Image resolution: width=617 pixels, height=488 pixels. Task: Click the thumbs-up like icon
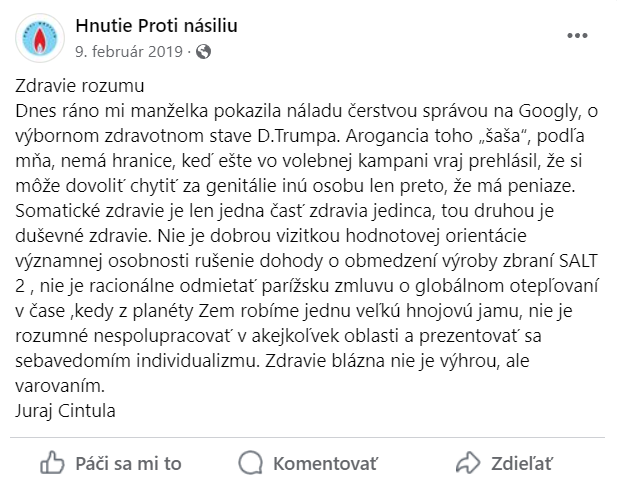click(52, 462)
